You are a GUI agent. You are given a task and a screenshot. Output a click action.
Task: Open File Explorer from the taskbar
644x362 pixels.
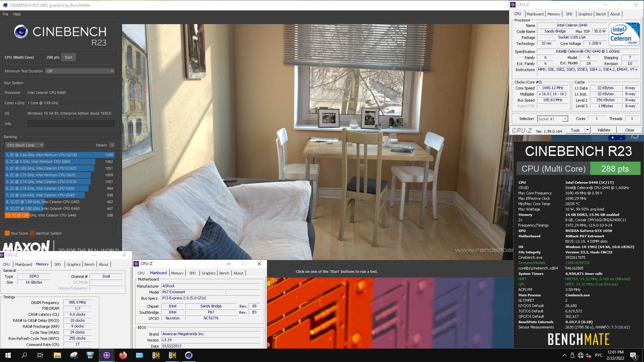coord(57,355)
